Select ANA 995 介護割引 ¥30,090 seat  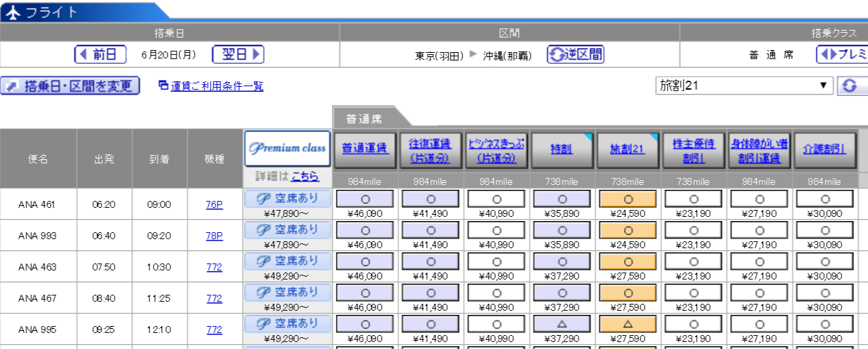(824, 324)
